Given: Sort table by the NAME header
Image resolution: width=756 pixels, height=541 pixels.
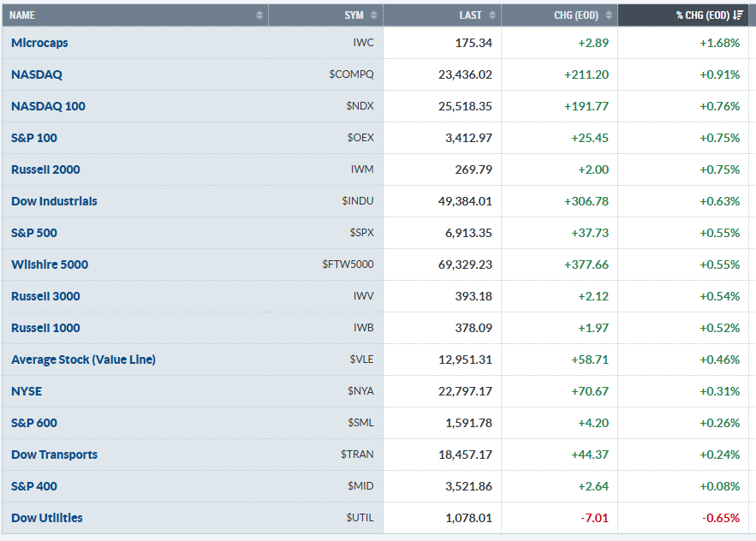Looking at the screenshot, I should [21, 15].
